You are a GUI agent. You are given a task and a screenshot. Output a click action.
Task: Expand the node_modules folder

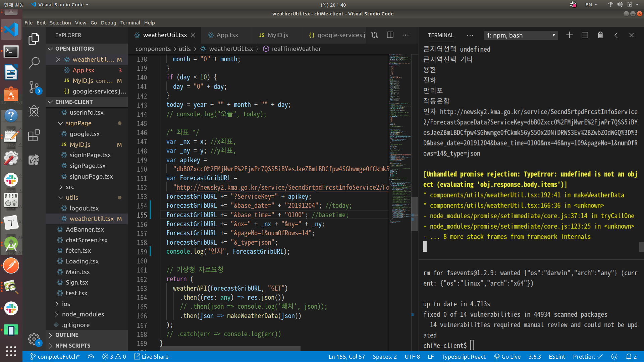83,314
